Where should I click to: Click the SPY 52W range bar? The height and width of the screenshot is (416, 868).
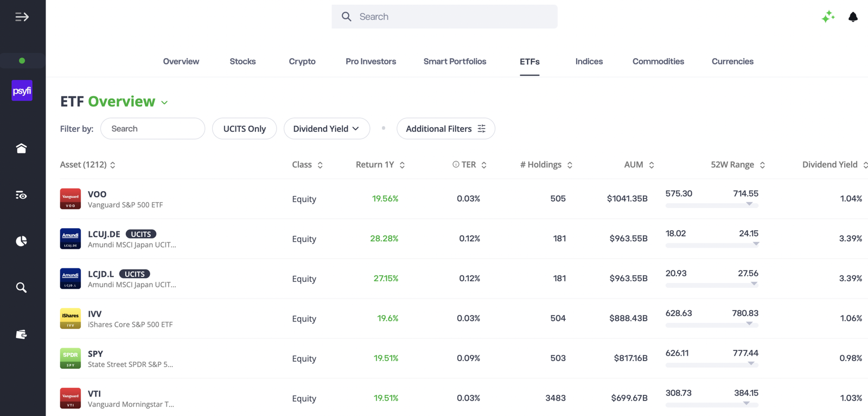coord(712,364)
